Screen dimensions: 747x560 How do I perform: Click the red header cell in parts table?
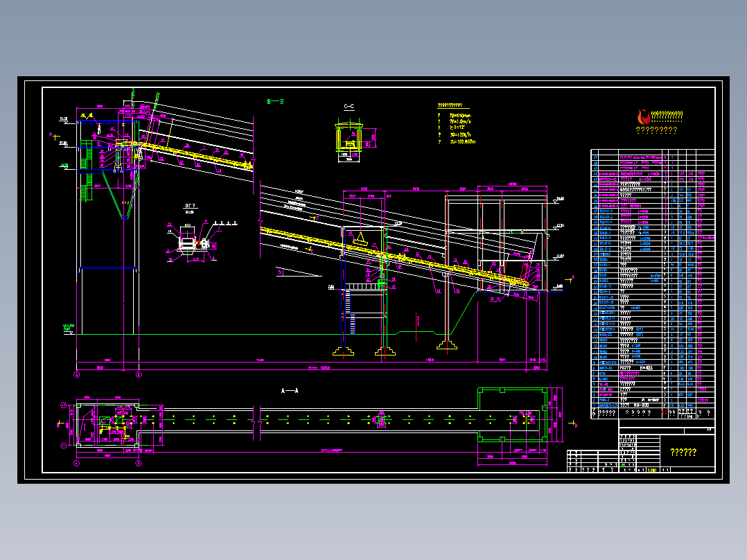pos(665,413)
